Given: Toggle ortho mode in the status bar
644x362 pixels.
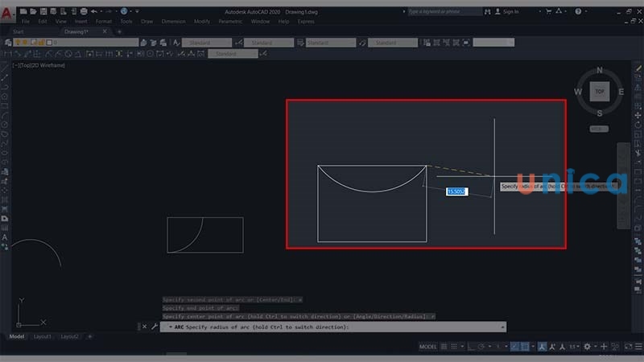Looking at the screenshot, I should 469,346.
